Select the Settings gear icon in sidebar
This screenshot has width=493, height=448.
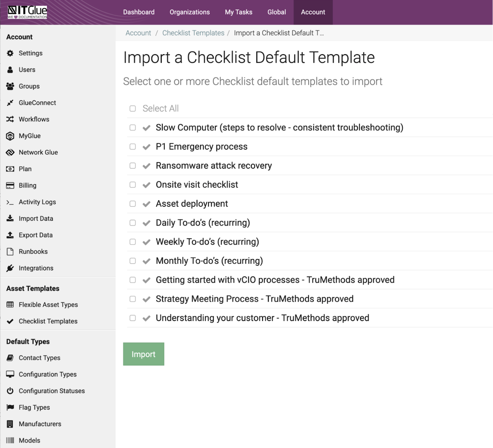[10, 53]
